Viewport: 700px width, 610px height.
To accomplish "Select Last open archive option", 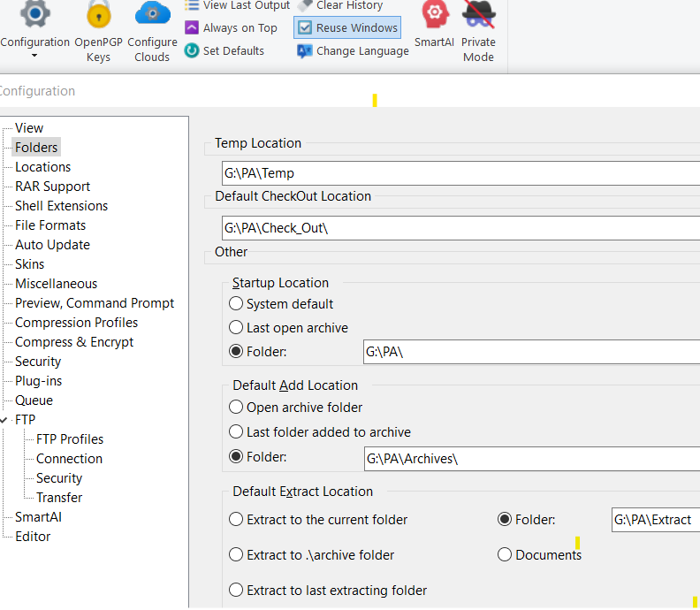I will coord(236,327).
